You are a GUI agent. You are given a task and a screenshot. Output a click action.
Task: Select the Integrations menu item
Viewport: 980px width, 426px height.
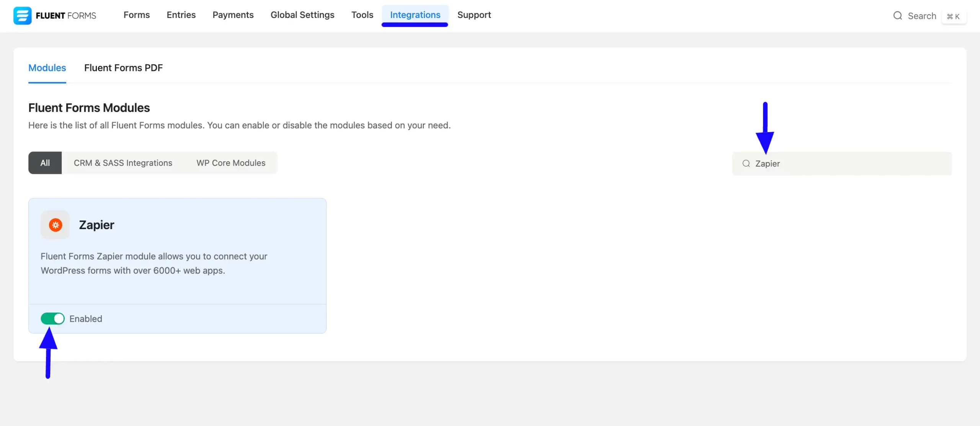(x=415, y=15)
